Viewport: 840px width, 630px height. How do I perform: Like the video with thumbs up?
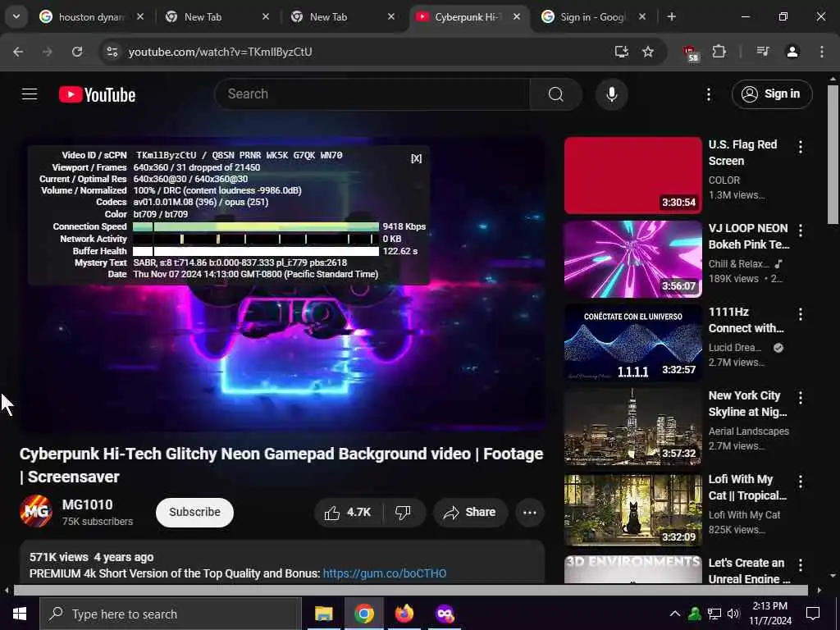(x=348, y=513)
